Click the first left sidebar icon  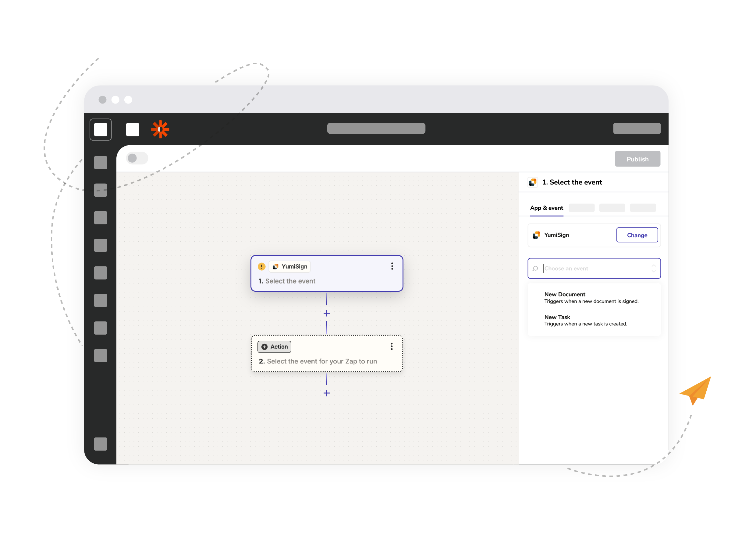click(101, 163)
